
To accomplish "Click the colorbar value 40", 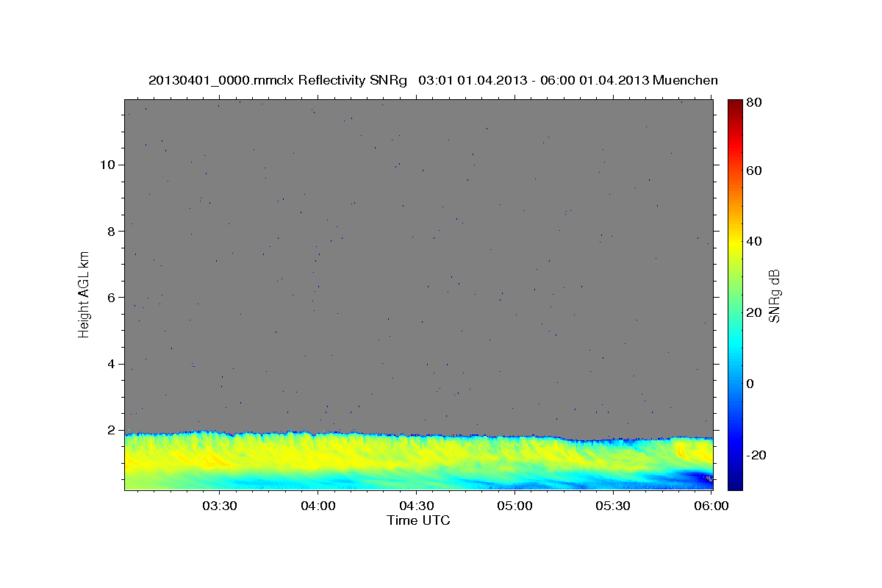I will coord(753,241).
